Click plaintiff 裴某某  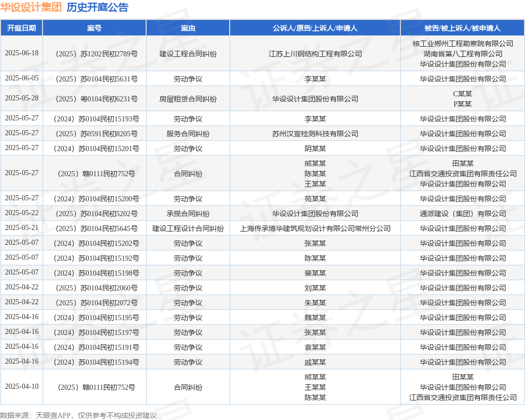pyautogui.click(x=315, y=273)
